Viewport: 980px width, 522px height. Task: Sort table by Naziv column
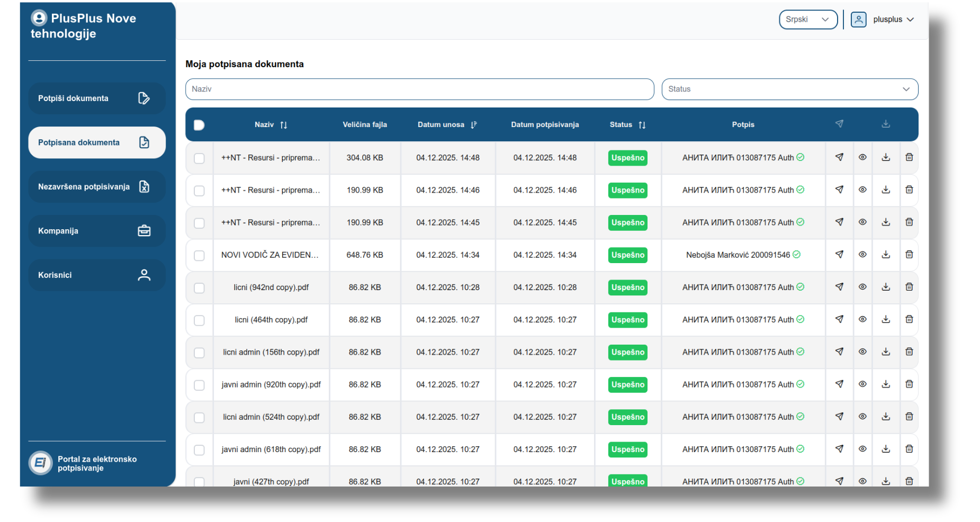coord(283,125)
